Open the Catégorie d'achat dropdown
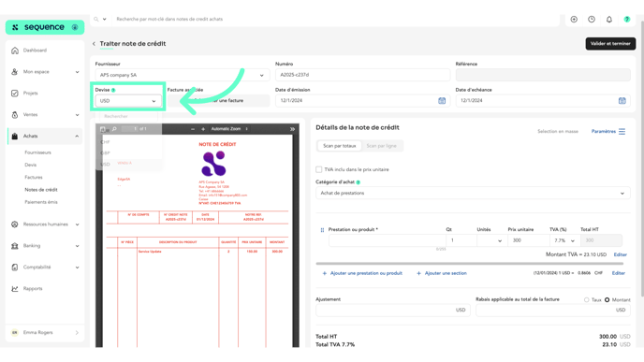 (473, 193)
